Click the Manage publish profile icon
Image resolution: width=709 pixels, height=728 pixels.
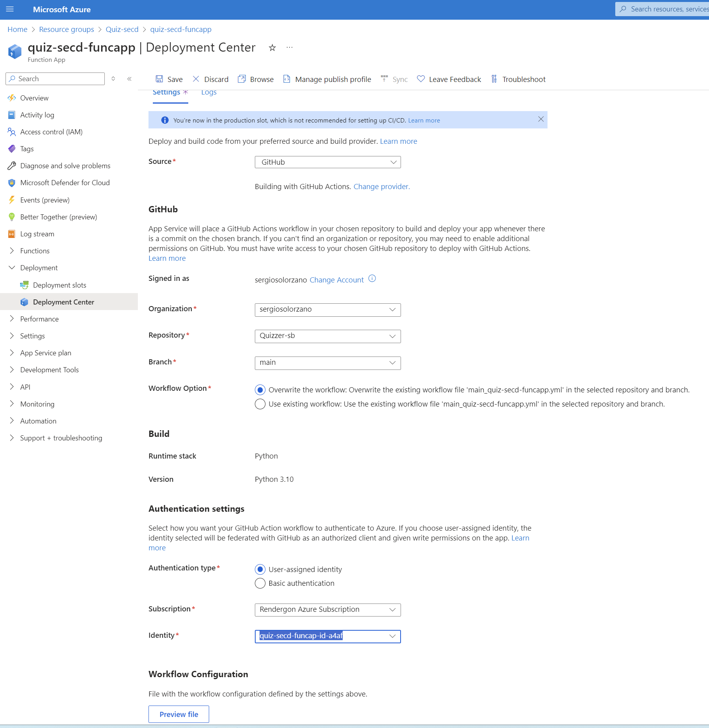point(287,79)
